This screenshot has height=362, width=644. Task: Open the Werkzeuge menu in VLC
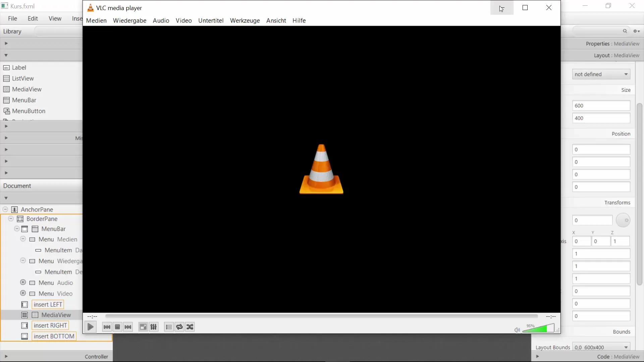coord(245,20)
